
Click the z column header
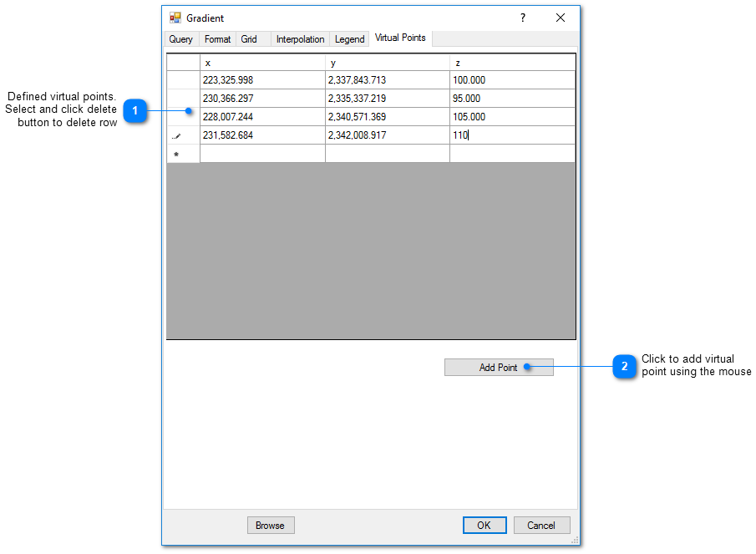[x=512, y=62]
